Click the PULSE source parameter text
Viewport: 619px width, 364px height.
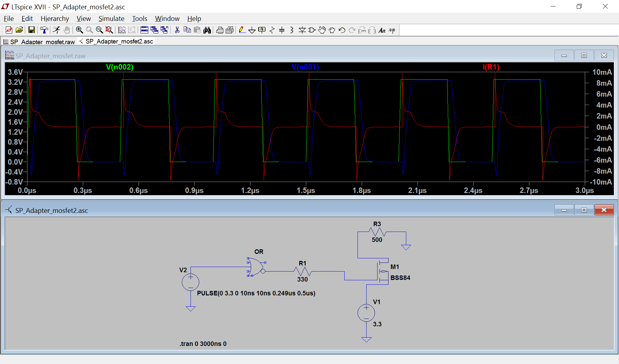(x=256, y=293)
